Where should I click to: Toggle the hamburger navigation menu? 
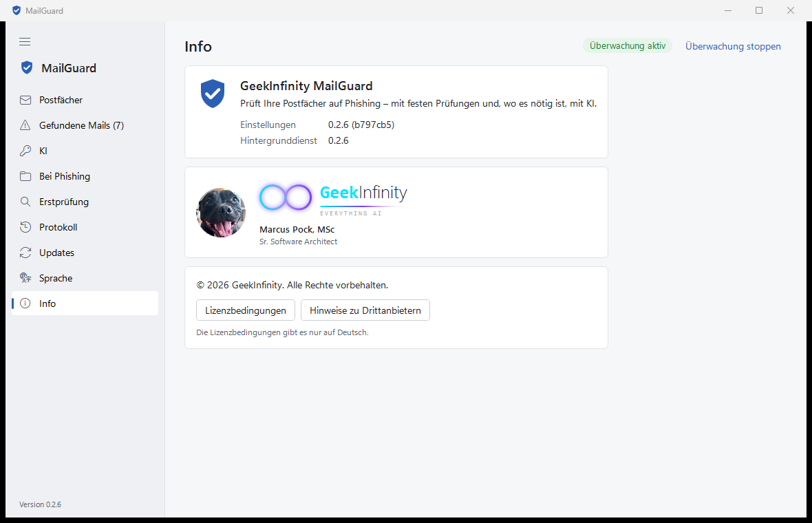[x=25, y=41]
